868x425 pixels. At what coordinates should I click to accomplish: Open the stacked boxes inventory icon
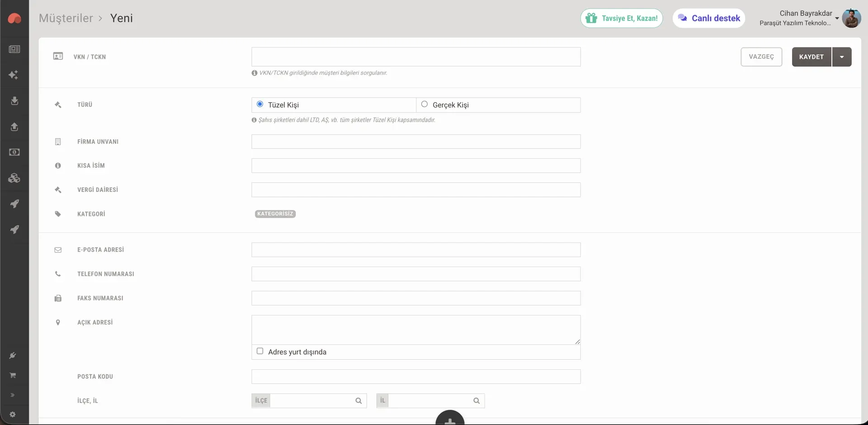coord(14,178)
